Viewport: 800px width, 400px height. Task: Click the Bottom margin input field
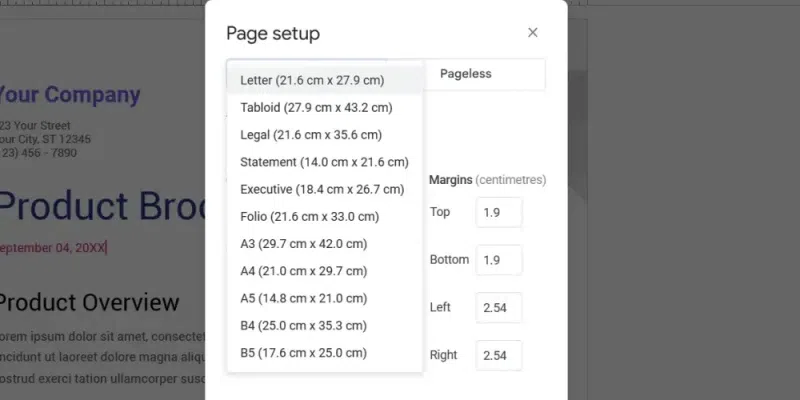tap(499, 260)
